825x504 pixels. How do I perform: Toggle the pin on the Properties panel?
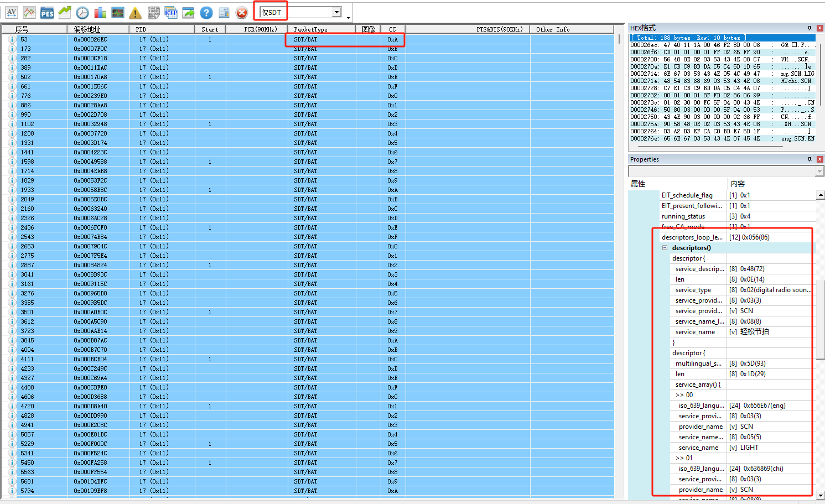[x=810, y=159]
